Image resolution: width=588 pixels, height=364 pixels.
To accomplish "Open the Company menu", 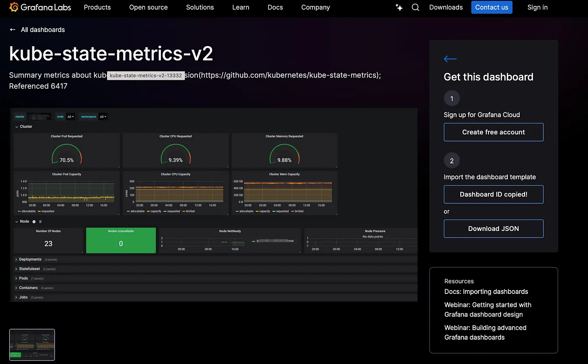I will click(315, 7).
